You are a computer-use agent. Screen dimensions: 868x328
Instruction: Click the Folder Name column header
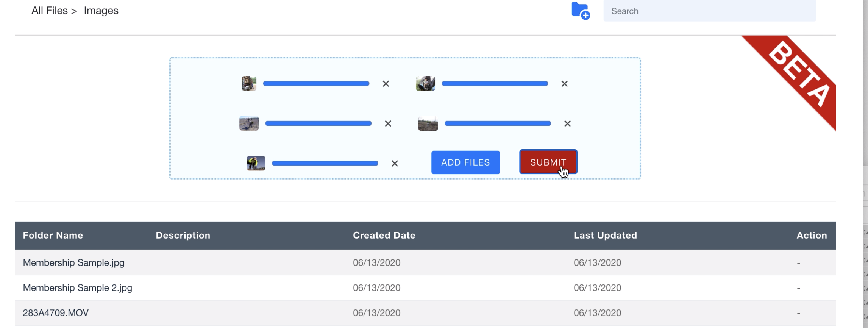coord(53,236)
